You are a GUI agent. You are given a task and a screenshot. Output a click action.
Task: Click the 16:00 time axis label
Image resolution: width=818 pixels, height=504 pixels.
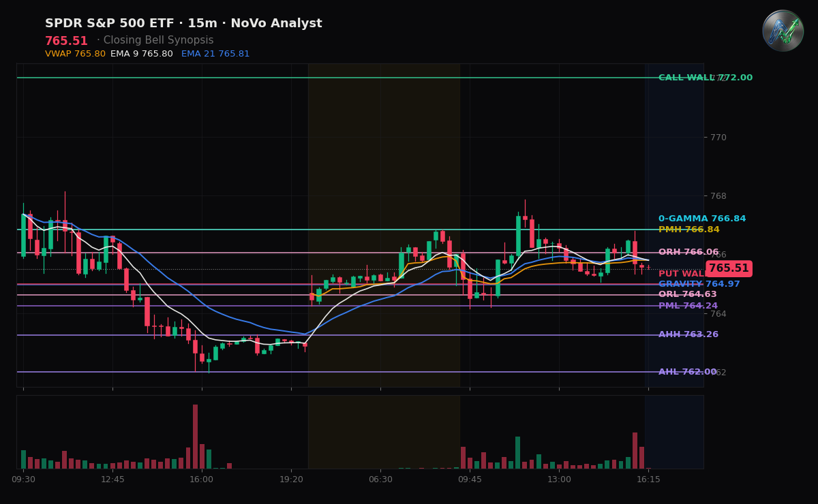(202, 479)
